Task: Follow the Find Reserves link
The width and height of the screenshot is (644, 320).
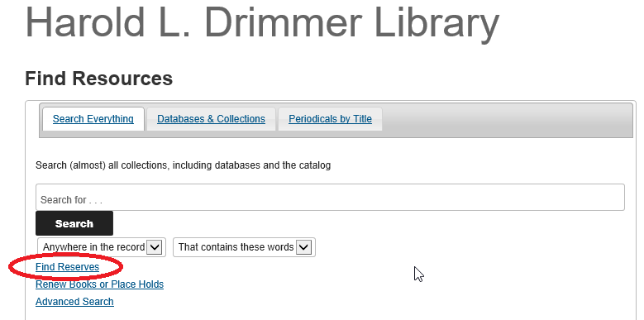Action: [67, 267]
